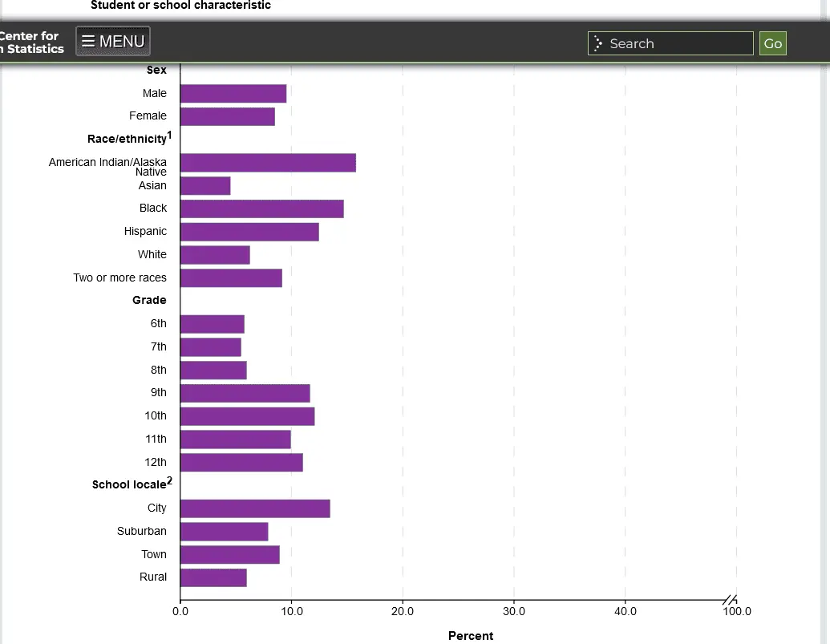Click the Center for Statistics logo
Screen dimensions: 830x644
point(30,43)
